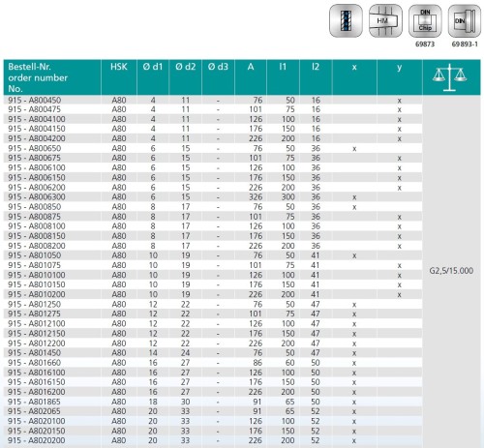Select order number 915 - A8006150
Screen dimensions: 484x448
[x=37, y=177]
